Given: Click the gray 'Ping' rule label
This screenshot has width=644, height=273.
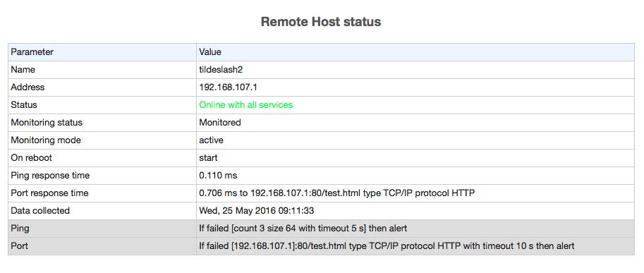Looking at the screenshot, I should tap(20, 229).
